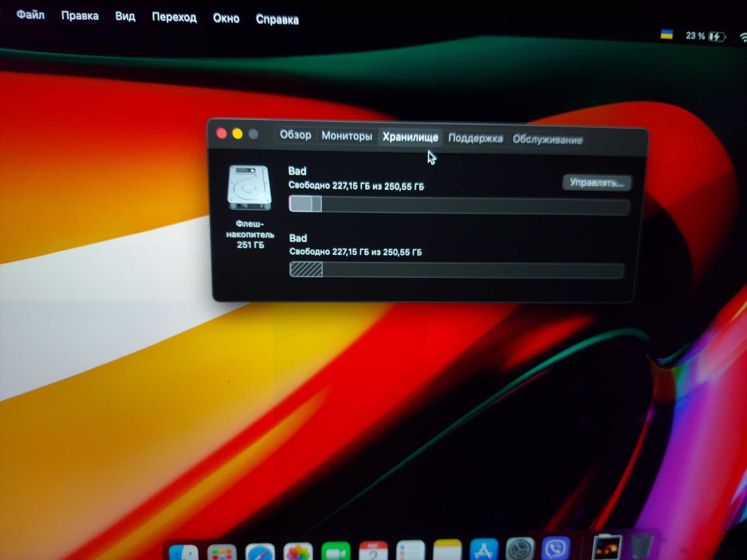Click the lower striped Bad storage bar
This screenshot has height=560, width=747.
click(x=456, y=270)
